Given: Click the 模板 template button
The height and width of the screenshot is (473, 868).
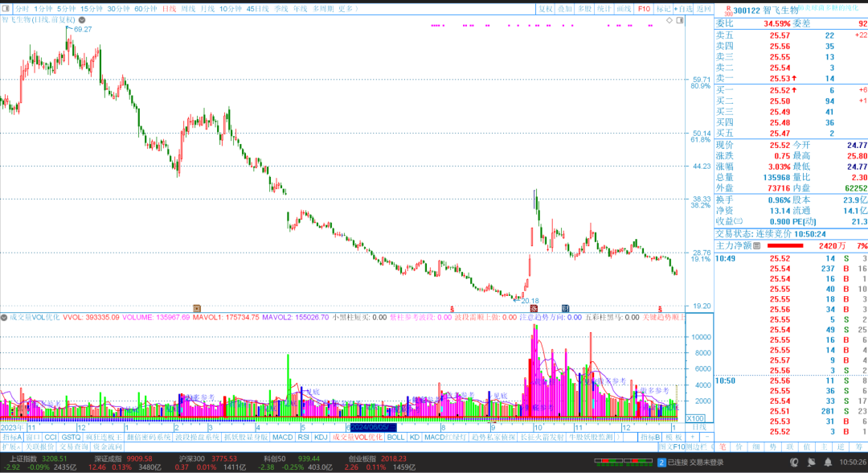Looking at the screenshot, I should [674, 437].
